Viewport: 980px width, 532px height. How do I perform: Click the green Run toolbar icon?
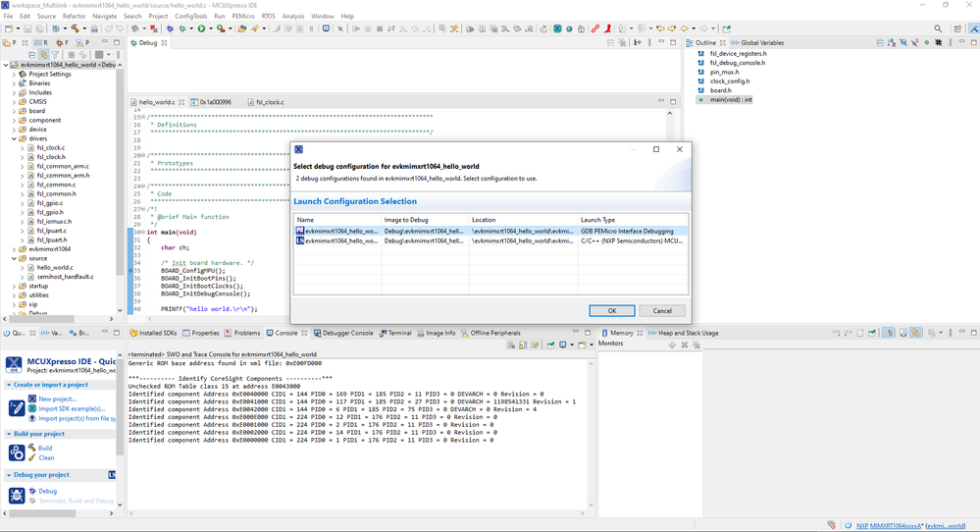[x=200, y=28]
